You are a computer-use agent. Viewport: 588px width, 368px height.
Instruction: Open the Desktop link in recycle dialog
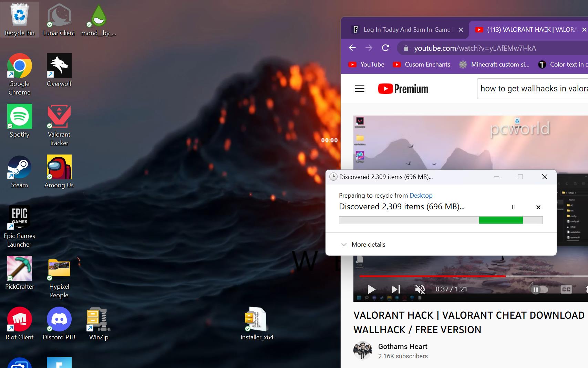421,196
